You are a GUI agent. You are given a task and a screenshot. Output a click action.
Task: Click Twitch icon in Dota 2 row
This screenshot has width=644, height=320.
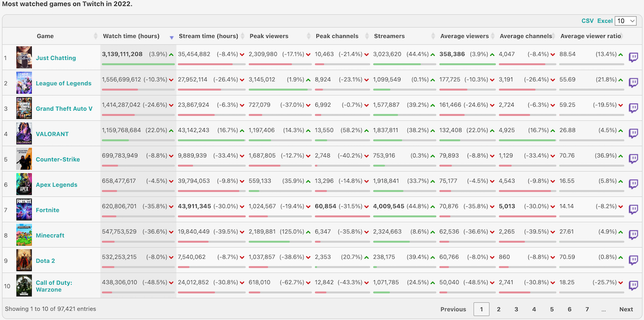click(x=633, y=260)
